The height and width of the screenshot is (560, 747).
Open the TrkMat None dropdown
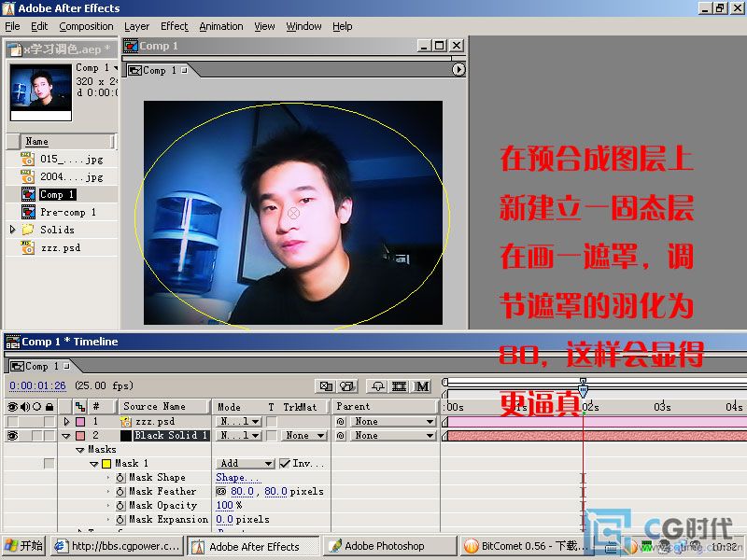(x=303, y=435)
